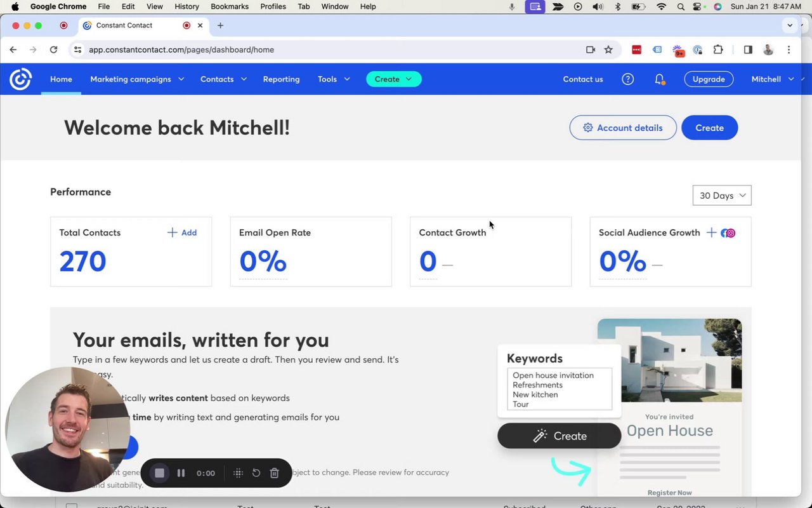Expand the Tools menu
Screen dimensions: 812x508
(x=334, y=79)
